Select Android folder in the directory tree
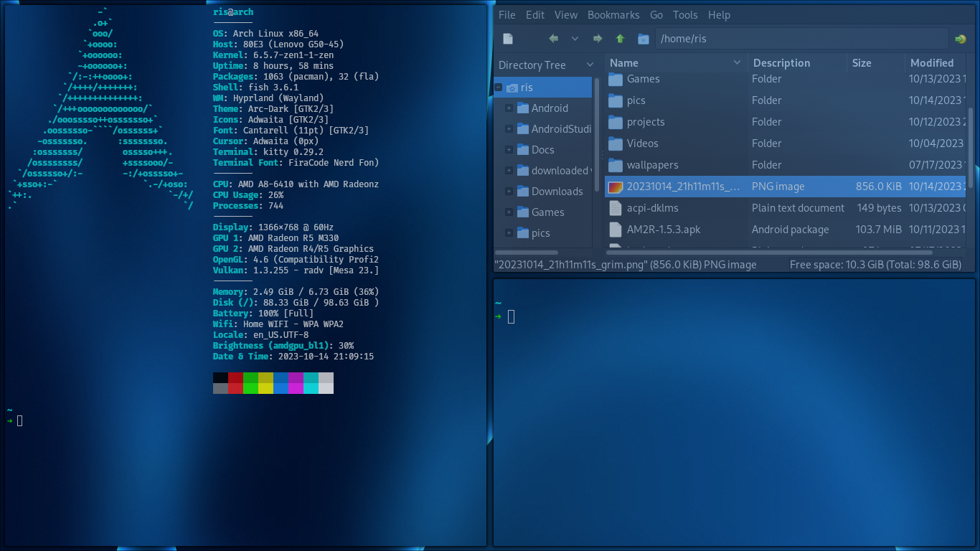Viewport: 980px width, 551px height. pos(550,108)
